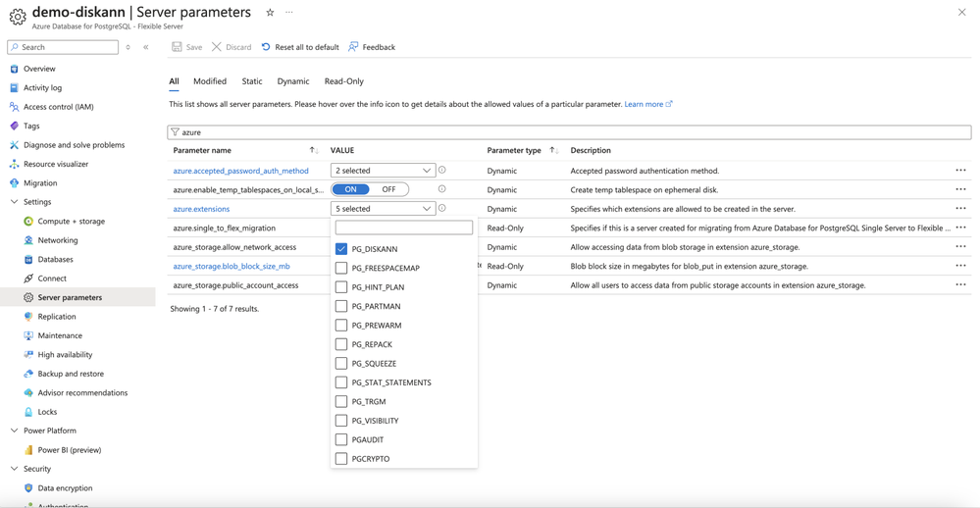980x508 pixels.
Task: Click the Maintenance icon
Action: (28, 335)
